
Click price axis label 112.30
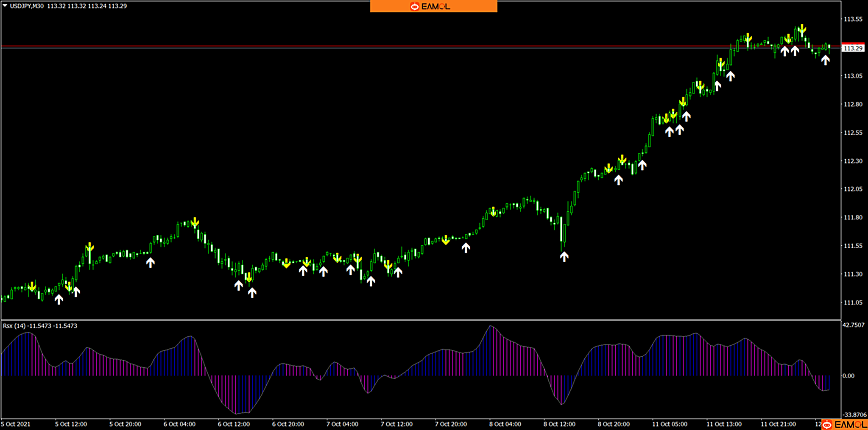[853, 161]
